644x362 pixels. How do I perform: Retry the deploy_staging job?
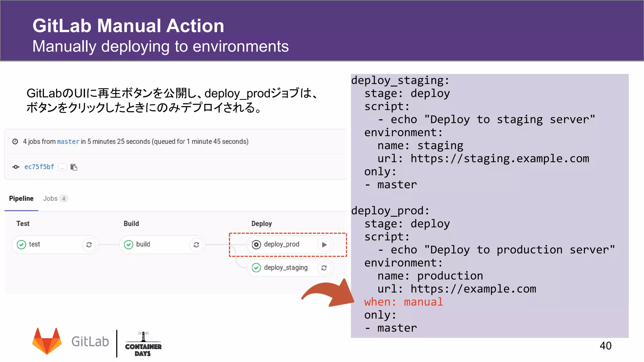[324, 268]
